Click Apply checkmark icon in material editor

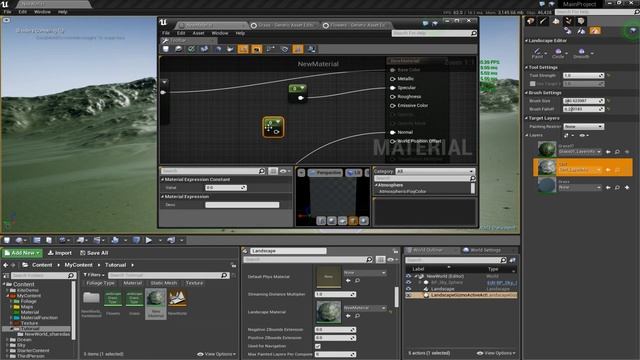(191, 49)
